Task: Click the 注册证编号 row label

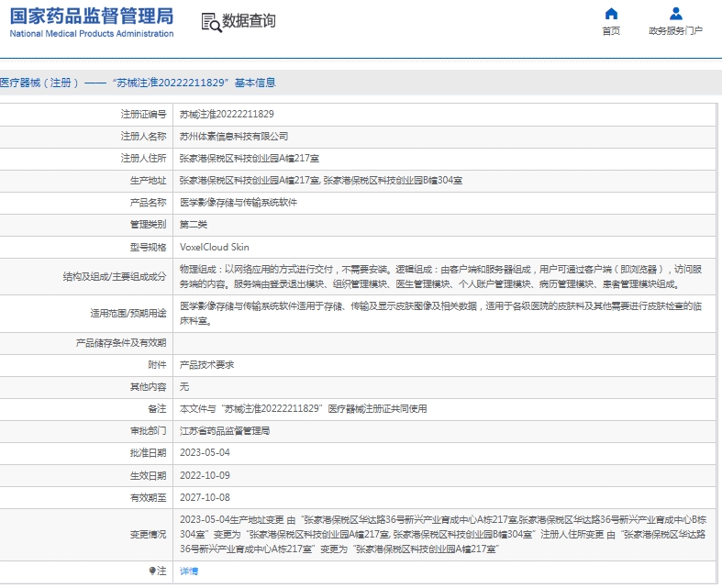Action: click(143, 114)
